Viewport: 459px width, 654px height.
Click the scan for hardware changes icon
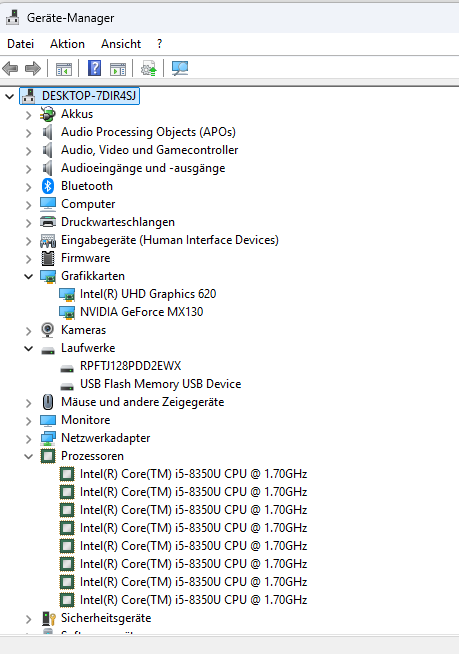[180, 68]
